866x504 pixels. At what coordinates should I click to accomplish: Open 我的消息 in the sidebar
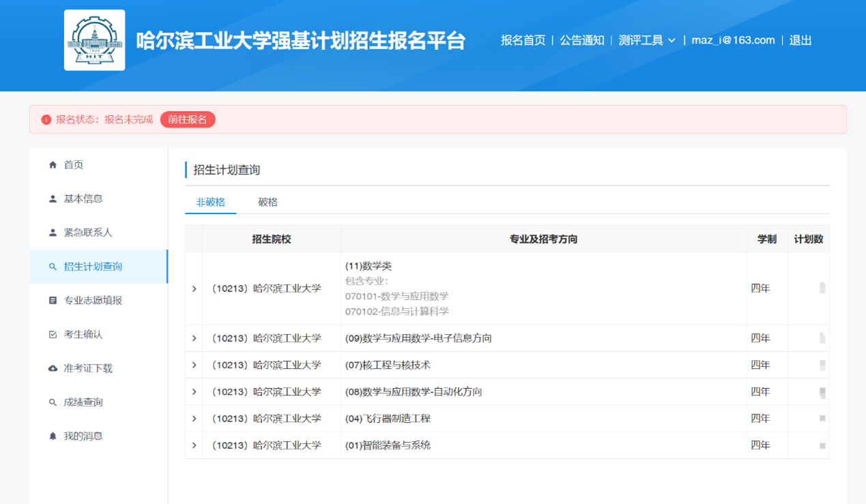coord(98,436)
